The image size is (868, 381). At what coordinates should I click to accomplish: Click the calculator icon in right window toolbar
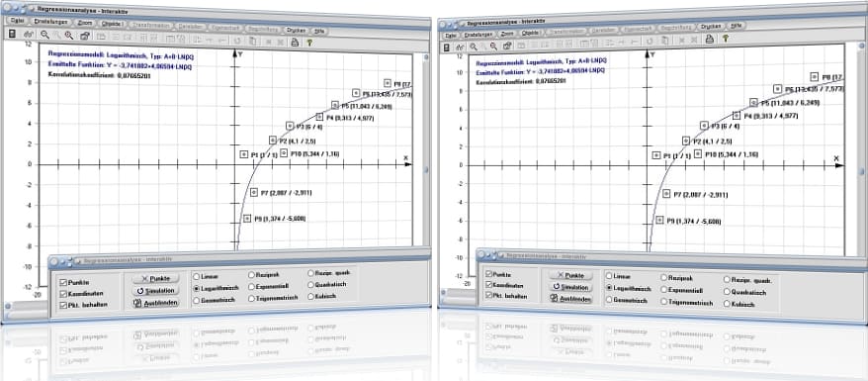pyautogui.click(x=446, y=48)
